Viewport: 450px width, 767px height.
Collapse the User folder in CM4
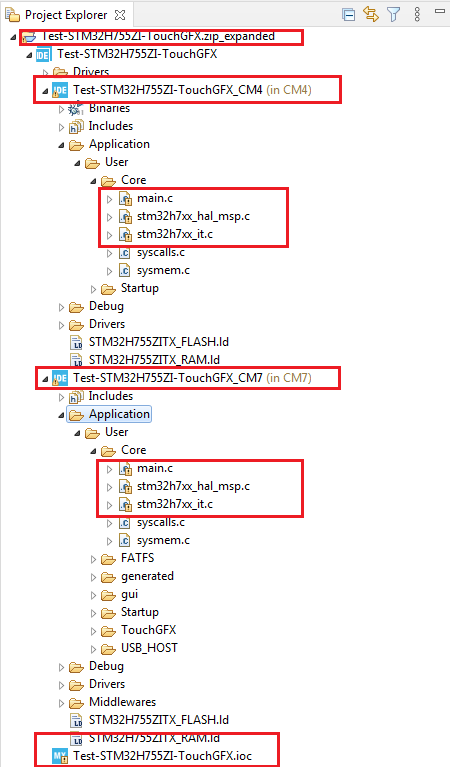click(77, 163)
